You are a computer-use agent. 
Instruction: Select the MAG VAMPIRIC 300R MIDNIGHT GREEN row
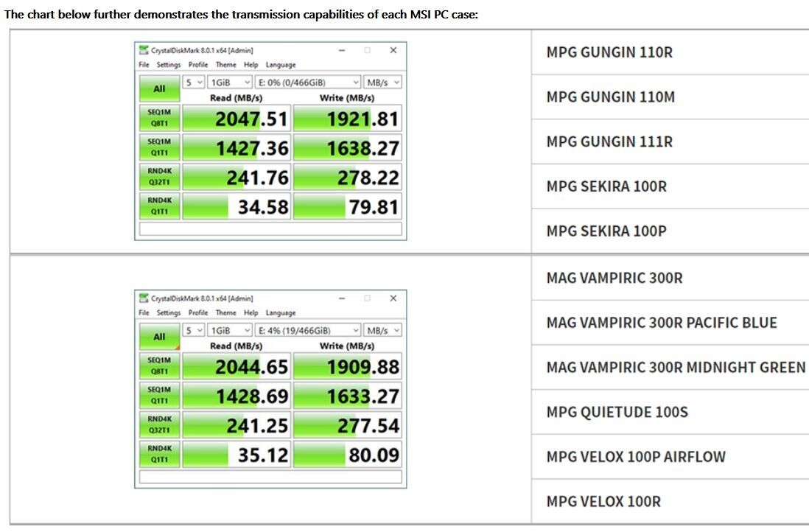click(x=670, y=368)
